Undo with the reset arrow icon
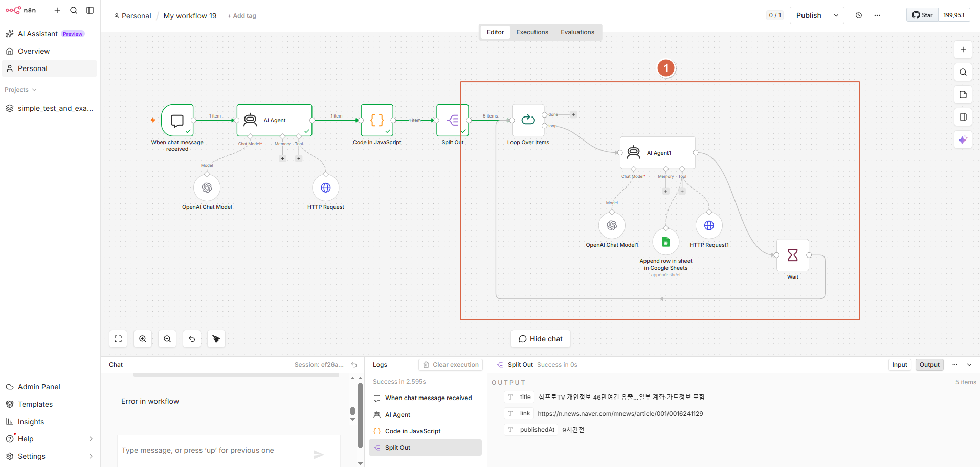The width and height of the screenshot is (980, 467). coord(192,339)
